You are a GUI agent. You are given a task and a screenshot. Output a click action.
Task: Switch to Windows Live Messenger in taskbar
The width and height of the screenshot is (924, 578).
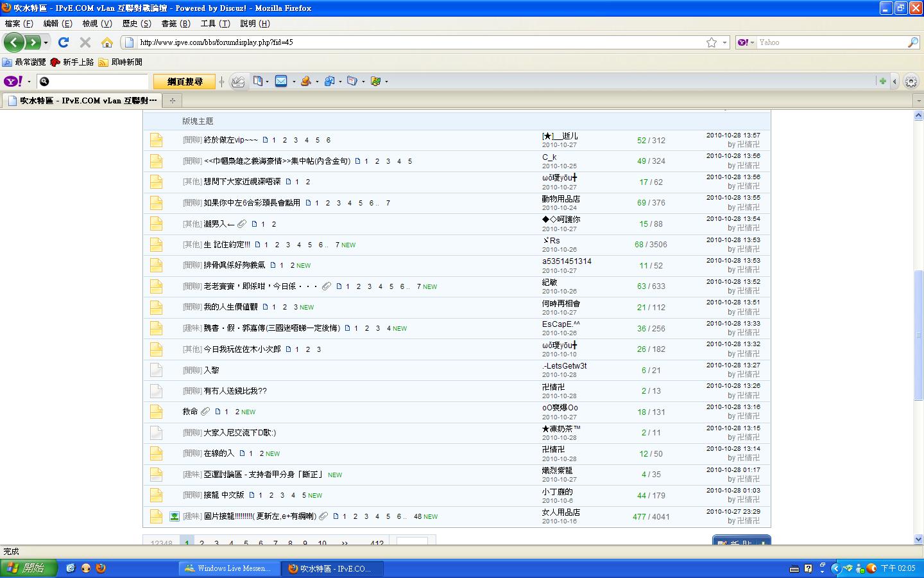pyautogui.click(x=228, y=568)
